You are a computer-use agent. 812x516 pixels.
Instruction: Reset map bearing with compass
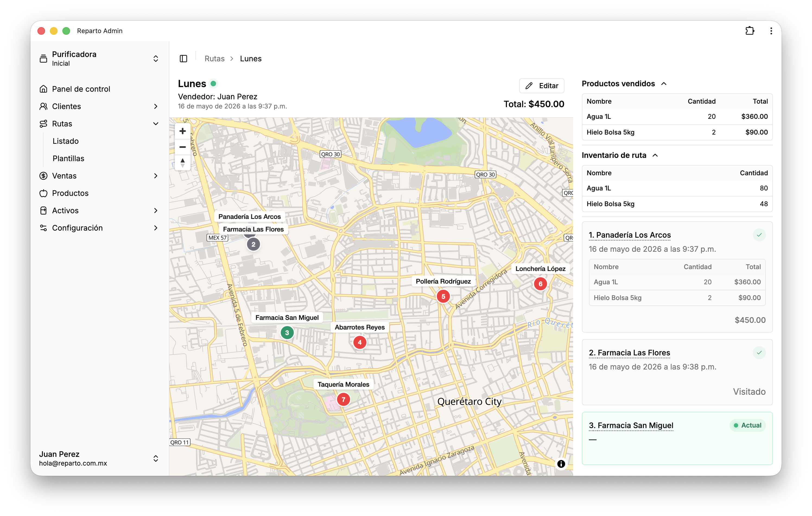point(182,163)
